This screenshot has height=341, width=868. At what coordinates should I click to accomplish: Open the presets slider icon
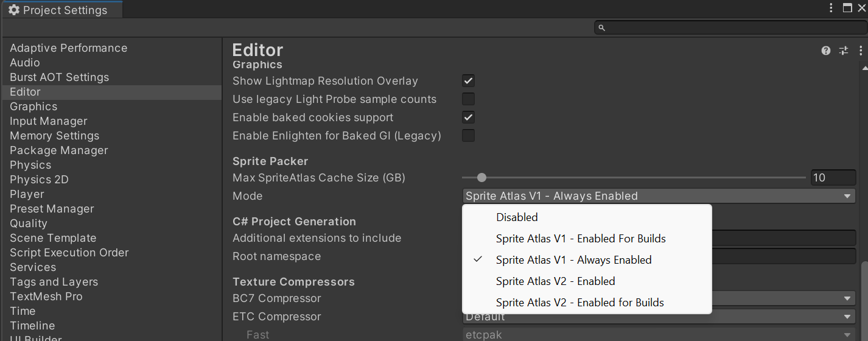(x=844, y=51)
